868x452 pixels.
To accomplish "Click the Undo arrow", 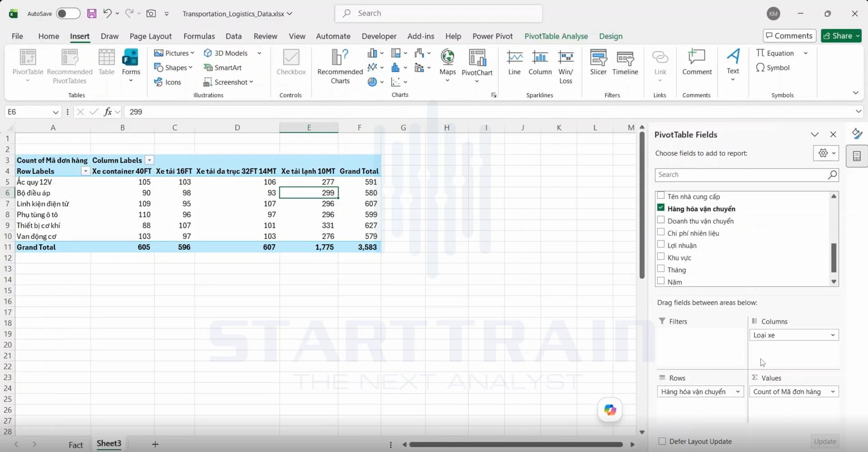I will pos(107,13).
